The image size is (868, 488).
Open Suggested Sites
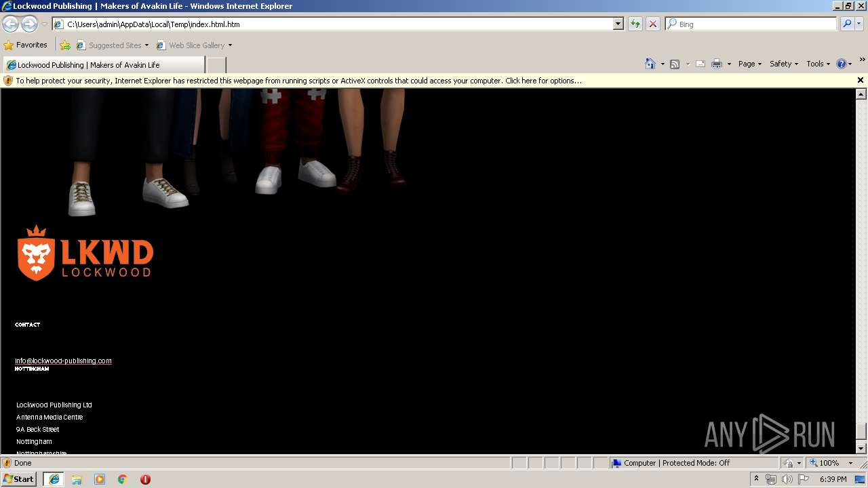click(112, 45)
